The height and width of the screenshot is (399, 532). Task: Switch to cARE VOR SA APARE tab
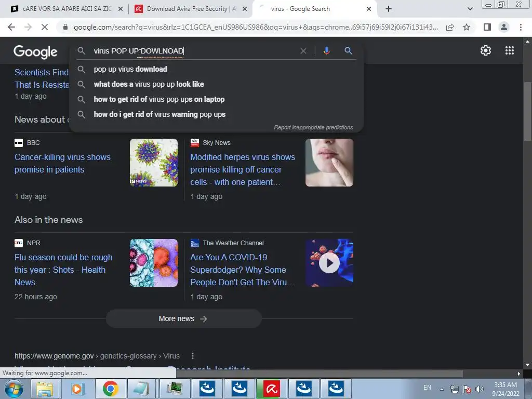point(67,9)
